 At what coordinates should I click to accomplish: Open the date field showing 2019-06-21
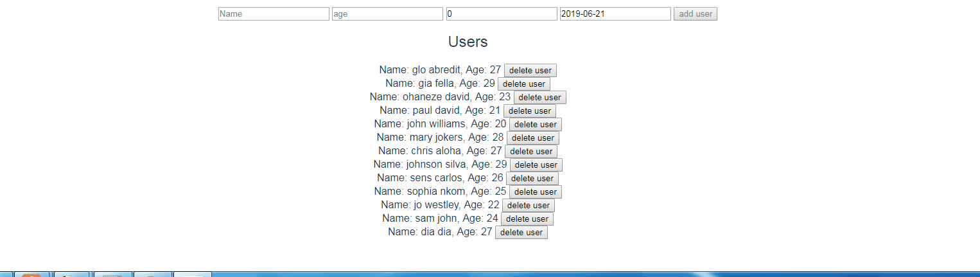(x=615, y=13)
